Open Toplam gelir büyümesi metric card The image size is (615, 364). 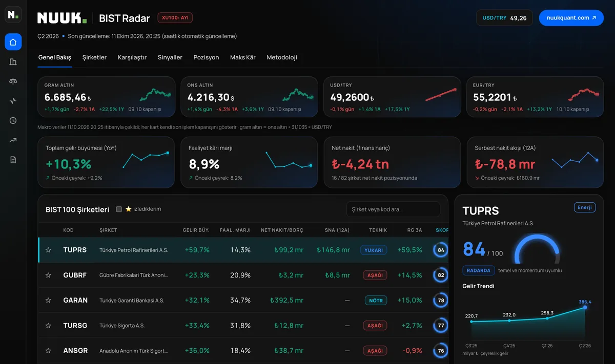pyautogui.click(x=106, y=162)
